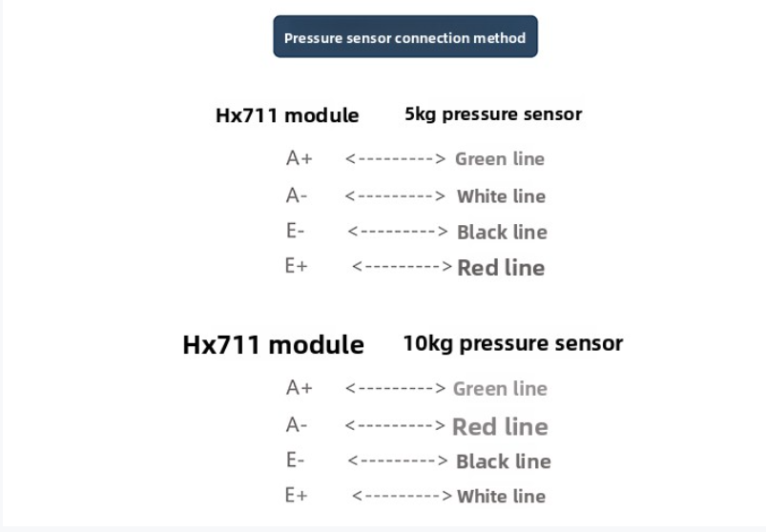Click the Pressure sensor connection method button

pyautogui.click(x=405, y=36)
